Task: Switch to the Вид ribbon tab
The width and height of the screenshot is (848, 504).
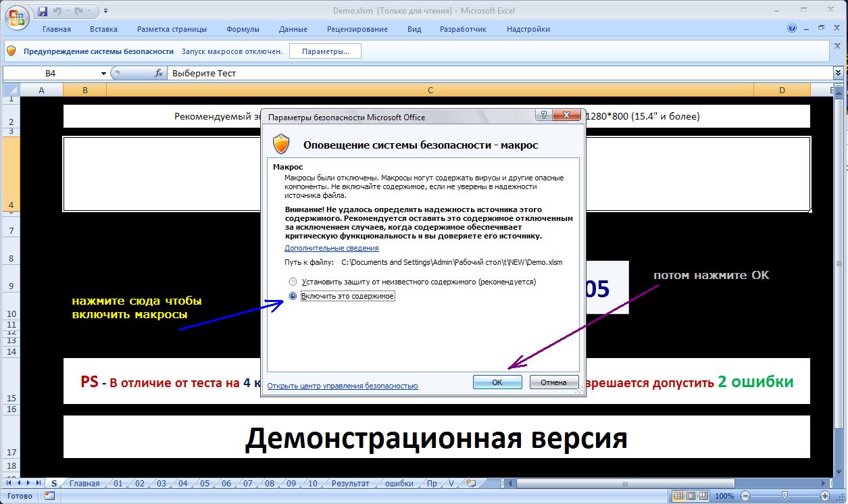Action: [414, 29]
